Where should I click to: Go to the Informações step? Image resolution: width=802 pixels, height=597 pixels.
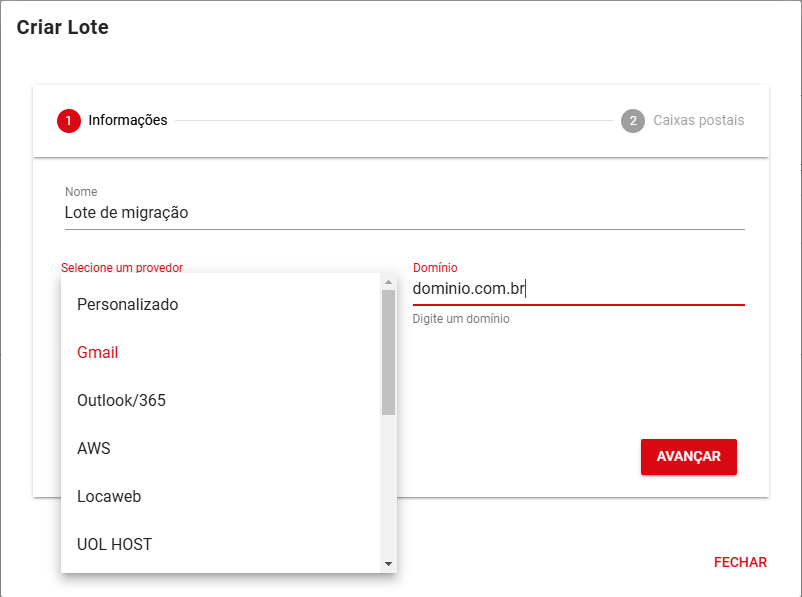(127, 121)
